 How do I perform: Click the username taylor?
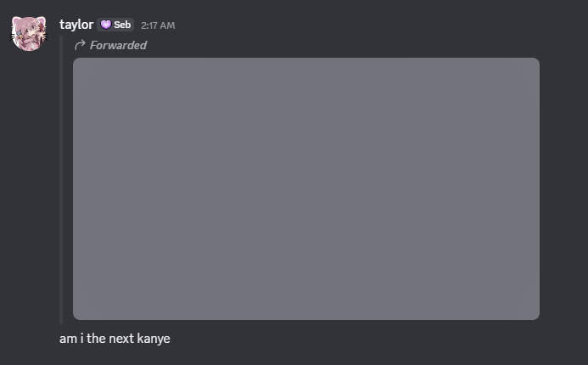tap(76, 25)
